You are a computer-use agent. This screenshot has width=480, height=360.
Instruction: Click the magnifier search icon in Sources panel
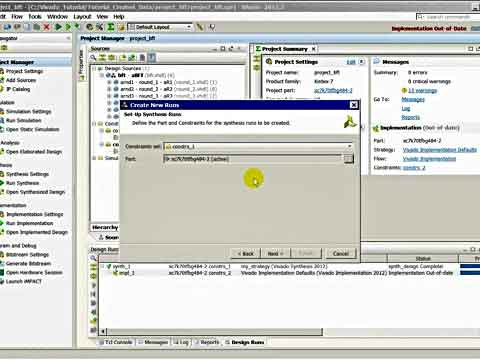pyautogui.click(x=93, y=58)
